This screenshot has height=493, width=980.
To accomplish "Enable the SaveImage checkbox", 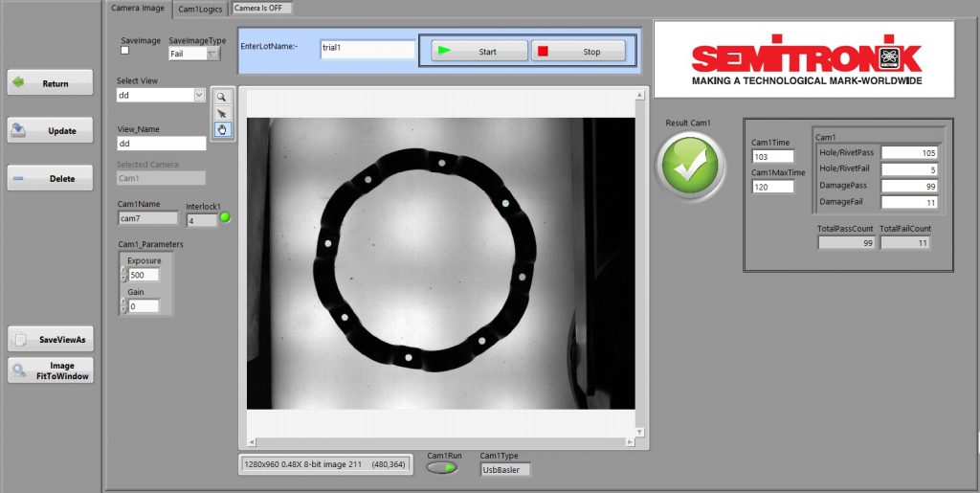I will pos(124,51).
